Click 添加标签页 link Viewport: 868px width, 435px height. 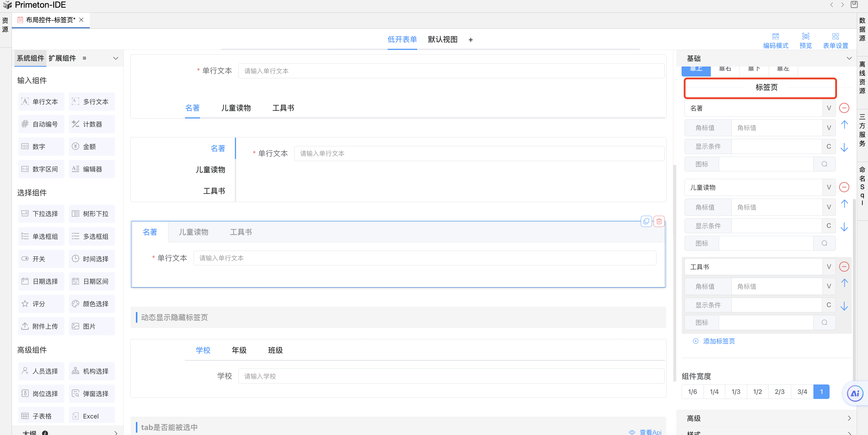719,341
